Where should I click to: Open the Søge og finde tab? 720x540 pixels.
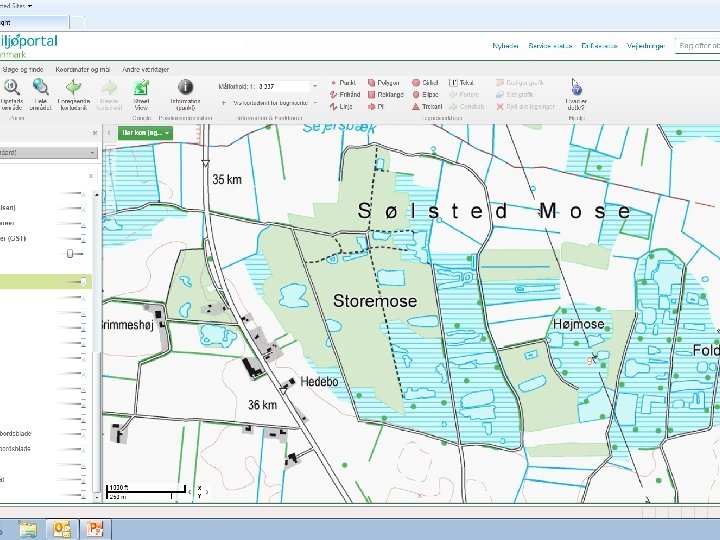[23, 69]
